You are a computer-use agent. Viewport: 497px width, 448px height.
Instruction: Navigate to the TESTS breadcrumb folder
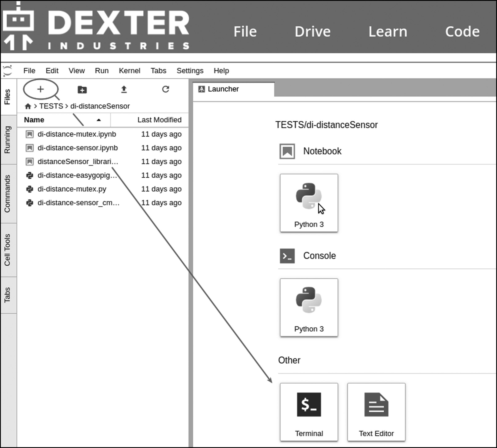pos(51,106)
